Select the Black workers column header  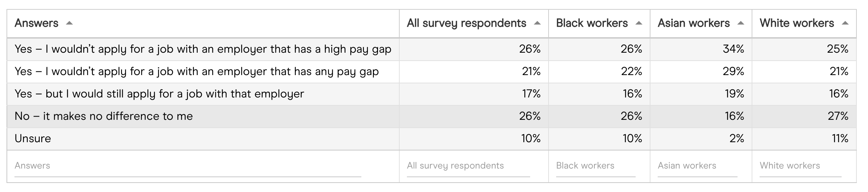pos(592,23)
